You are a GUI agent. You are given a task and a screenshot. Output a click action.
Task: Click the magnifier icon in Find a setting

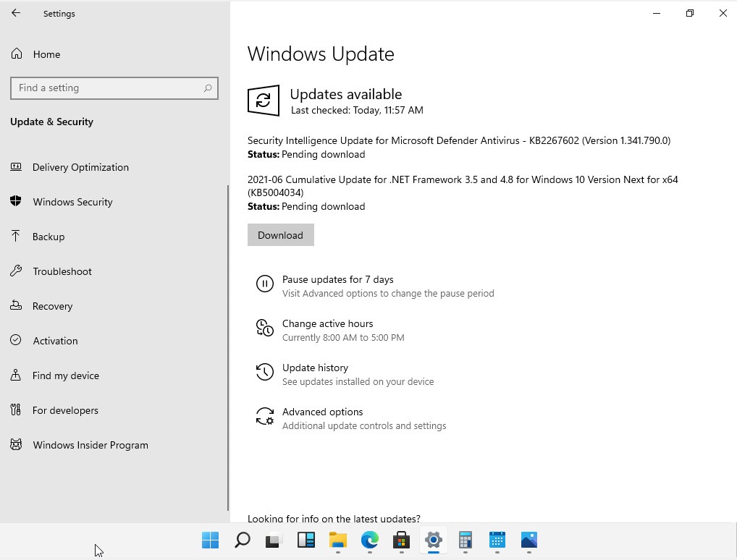click(x=208, y=88)
